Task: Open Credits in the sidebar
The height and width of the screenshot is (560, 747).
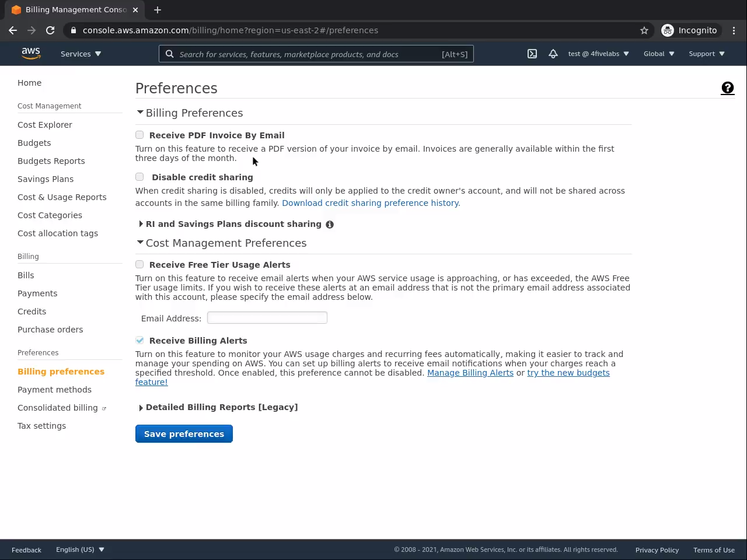Action: point(32,311)
